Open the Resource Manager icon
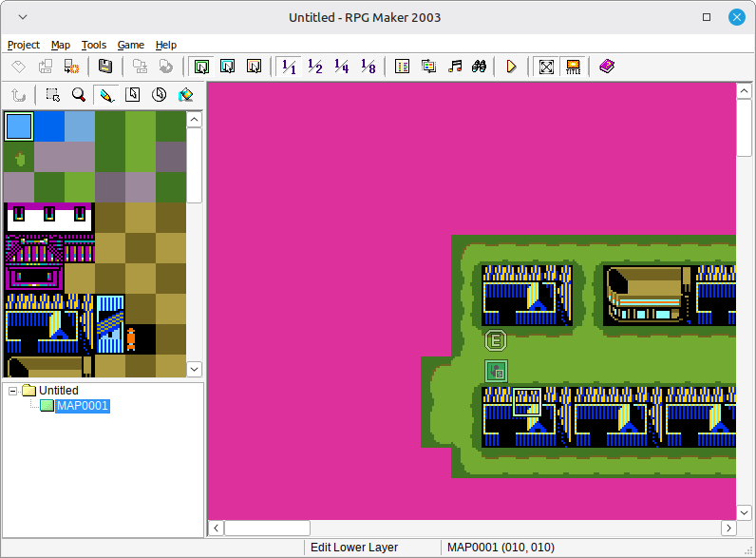 click(428, 67)
